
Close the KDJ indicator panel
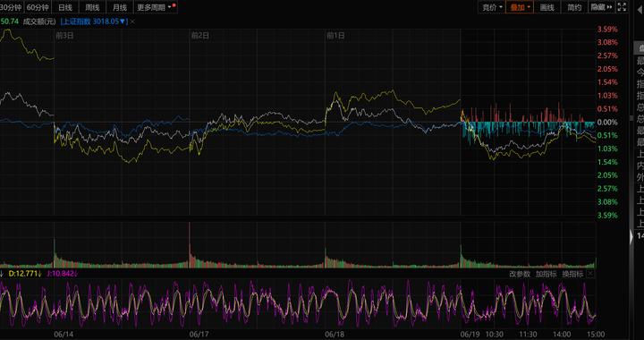(590, 274)
